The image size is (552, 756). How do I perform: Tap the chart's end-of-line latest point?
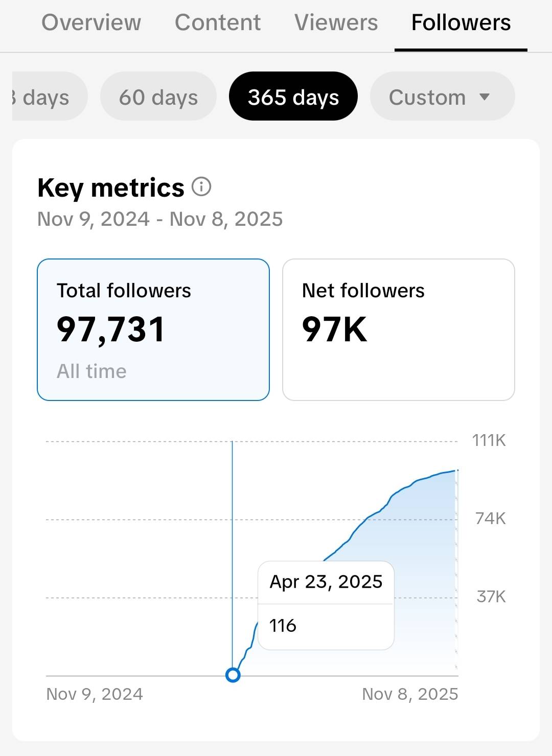pos(457,470)
